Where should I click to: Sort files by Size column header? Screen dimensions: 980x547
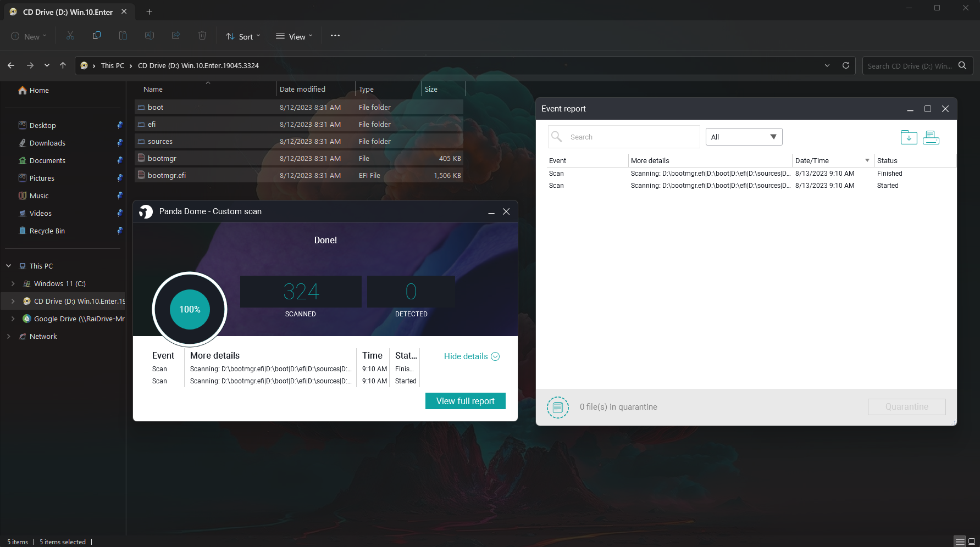point(443,89)
